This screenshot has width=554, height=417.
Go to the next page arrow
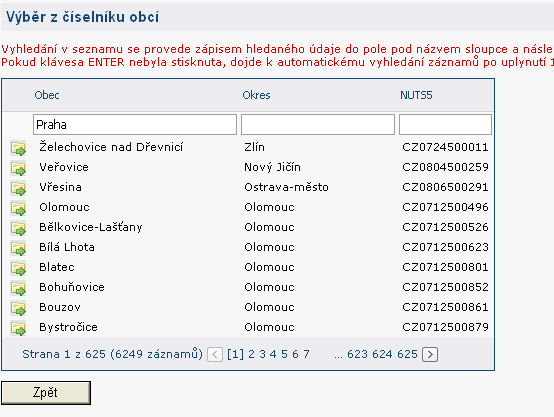point(430,354)
